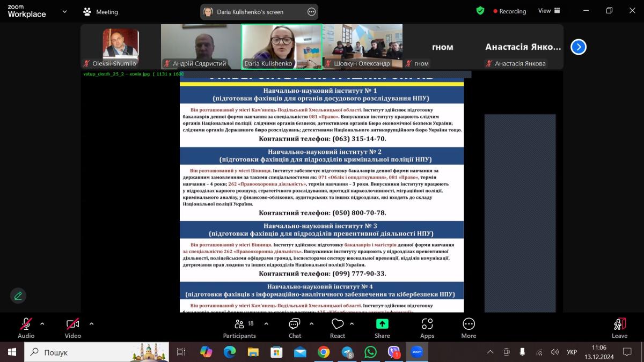
Task: Unmute microphone with the Audio button
Action: pyautogui.click(x=26, y=327)
